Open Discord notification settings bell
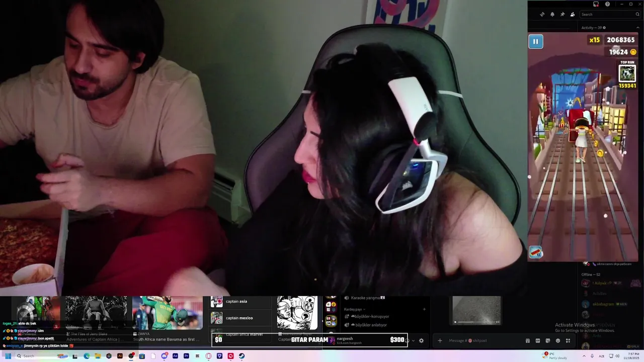The height and width of the screenshot is (362, 644). (552, 15)
